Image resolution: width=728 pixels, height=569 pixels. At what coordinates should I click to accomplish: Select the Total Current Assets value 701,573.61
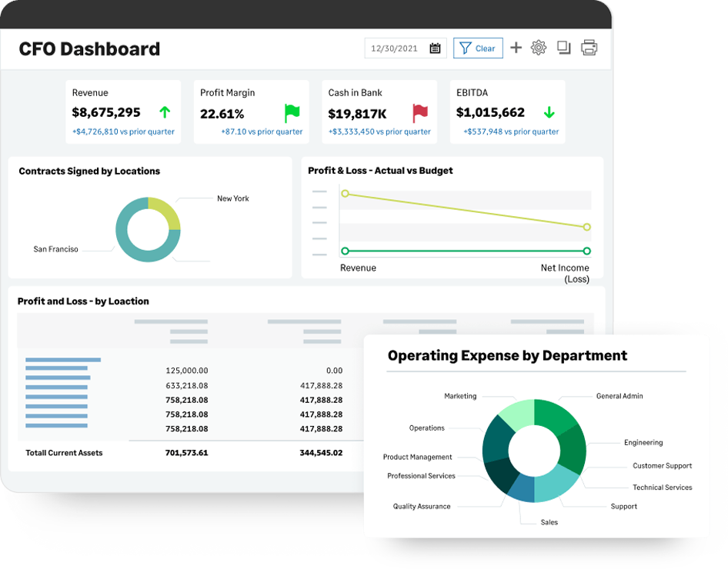click(x=186, y=453)
